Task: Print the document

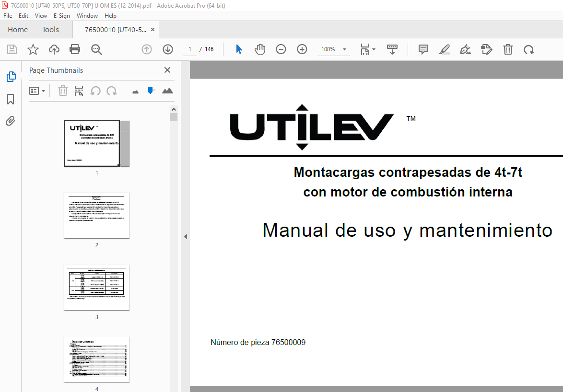Action: pyautogui.click(x=75, y=49)
